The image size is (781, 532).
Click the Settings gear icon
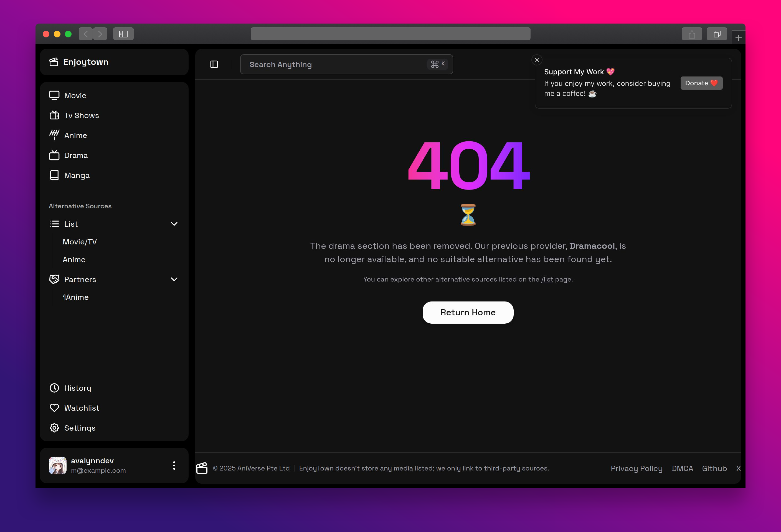[54, 428]
